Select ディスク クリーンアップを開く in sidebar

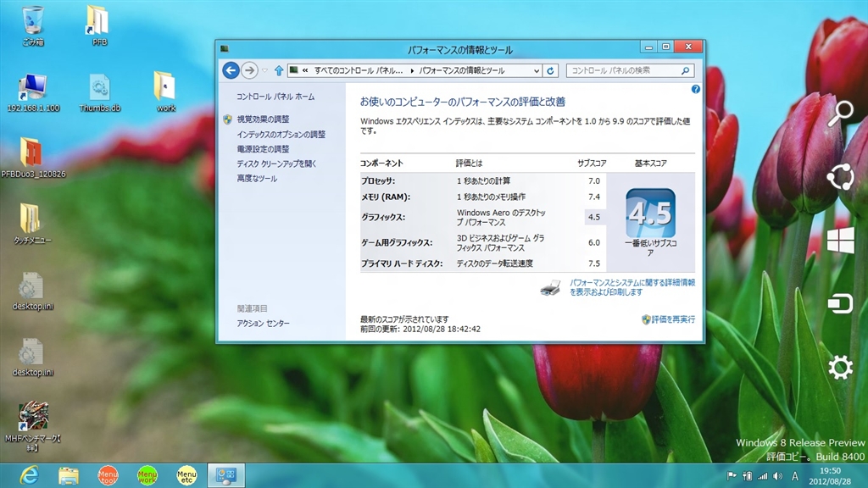[276, 164]
